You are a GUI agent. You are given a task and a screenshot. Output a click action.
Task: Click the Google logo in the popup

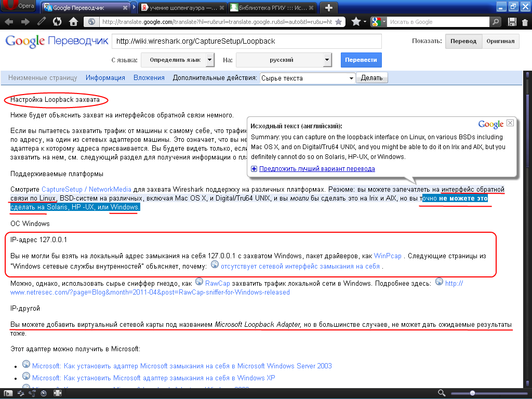[490, 124]
